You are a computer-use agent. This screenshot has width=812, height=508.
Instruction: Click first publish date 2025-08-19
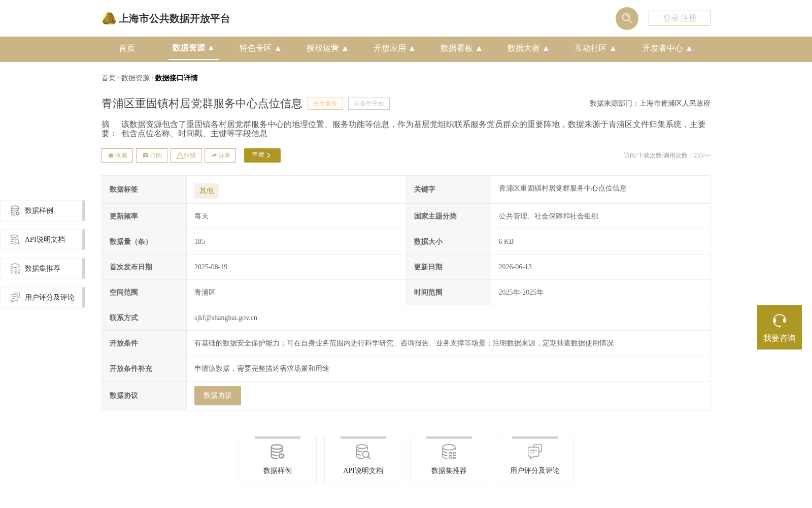pos(211,267)
